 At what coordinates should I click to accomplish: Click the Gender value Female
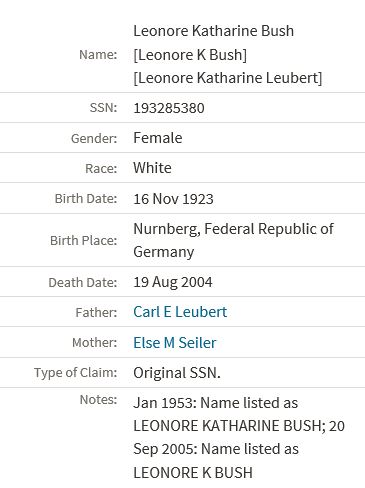tap(158, 138)
